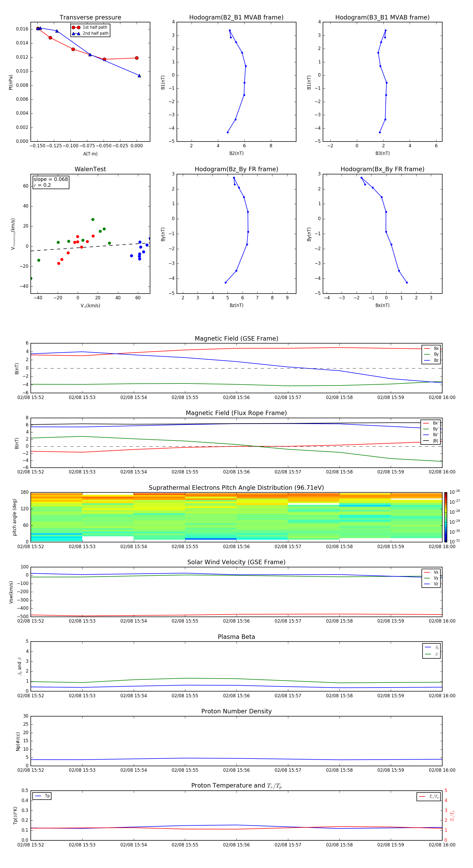Click the |B| entry in Flux Rope legend
The height and width of the screenshot is (868, 473).
pos(431,441)
